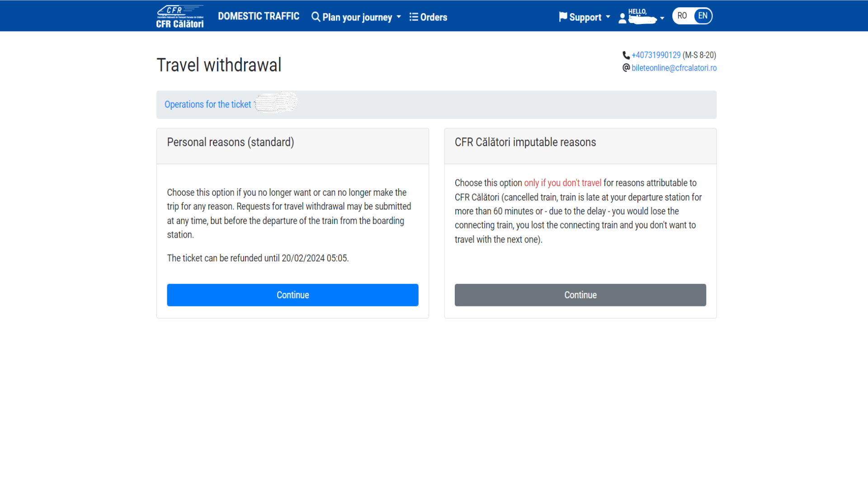This screenshot has height=488, width=868.
Task: Continue with CFR imputable reasons withdrawal
Action: [x=580, y=295]
